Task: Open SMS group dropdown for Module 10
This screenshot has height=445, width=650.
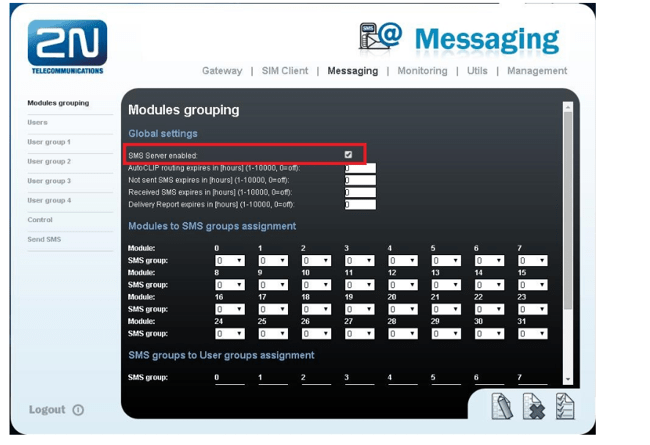Action: [316, 285]
